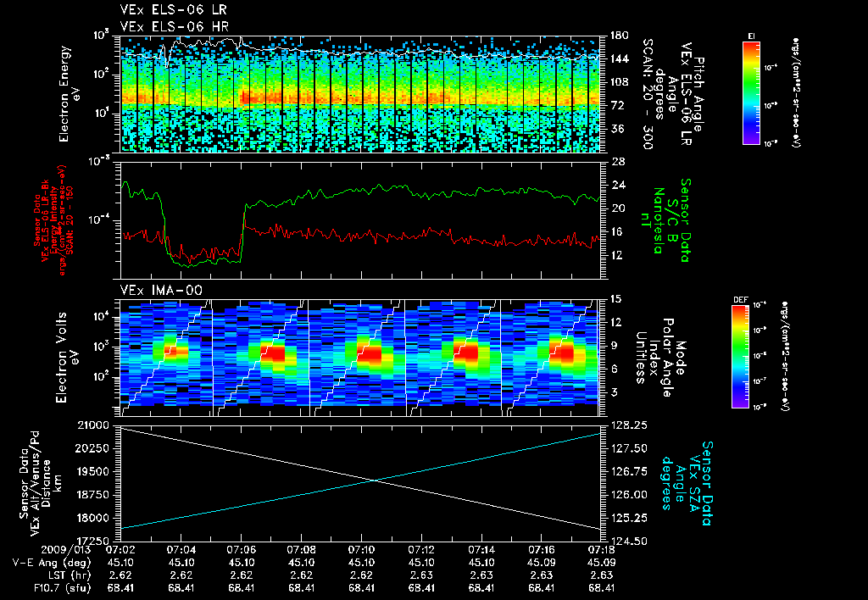
Task: Click the 'Electron Energy eV' axis label
Action: [x=68, y=94]
